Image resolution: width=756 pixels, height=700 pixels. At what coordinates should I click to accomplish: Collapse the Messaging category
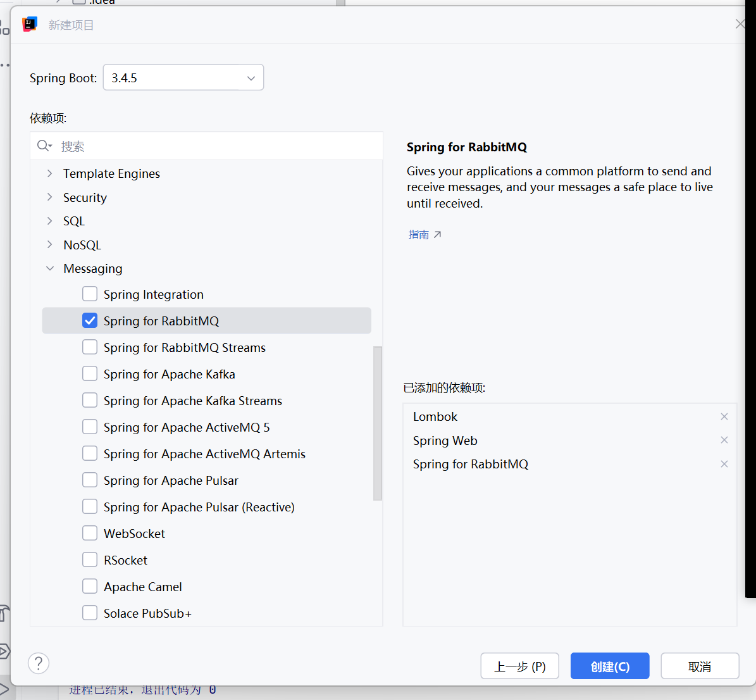49,268
